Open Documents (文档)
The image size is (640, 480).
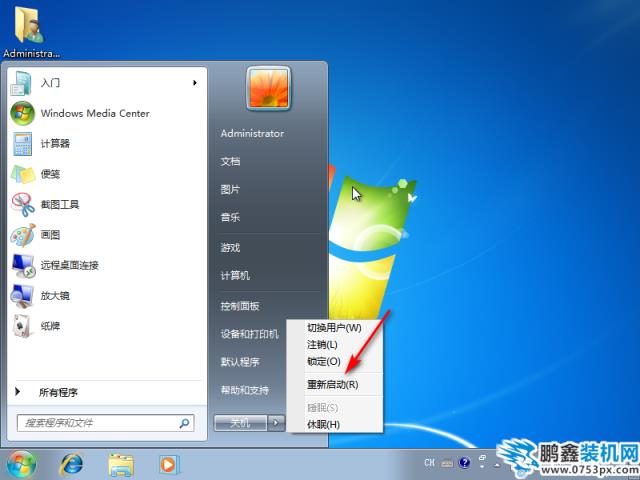[x=231, y=162]
